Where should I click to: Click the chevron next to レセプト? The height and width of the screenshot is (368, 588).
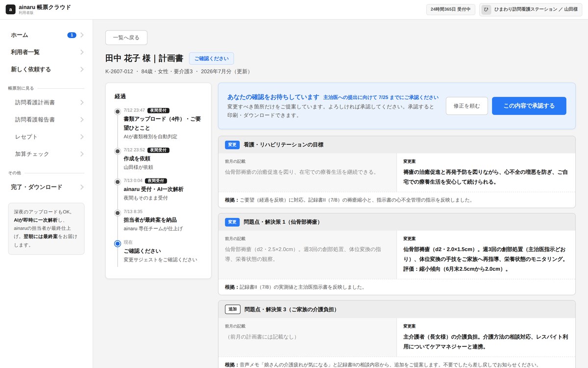coord(82,137)
